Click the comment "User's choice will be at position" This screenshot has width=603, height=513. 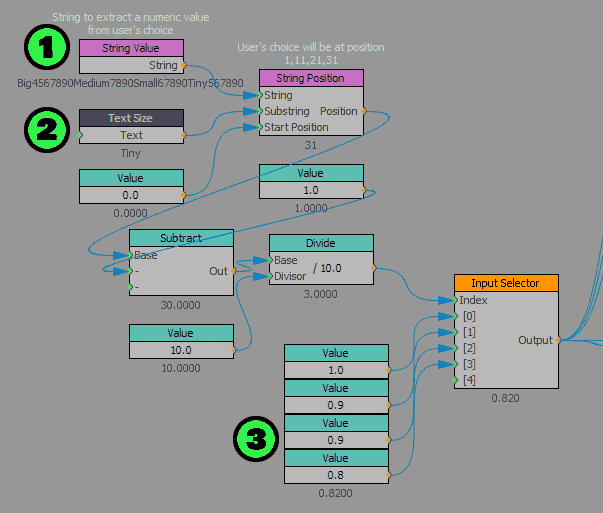pos(311,47)
